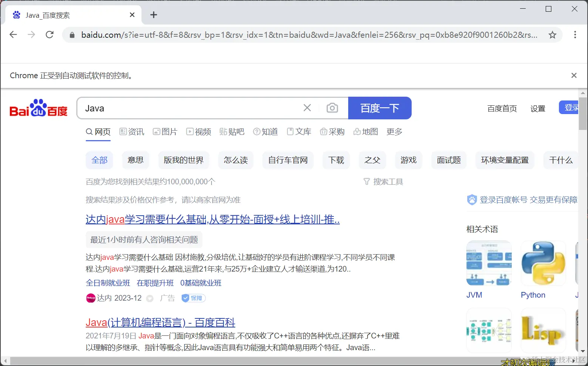Screen dimensions: 588x366
Task: Close the Java_百度搜索 tab
Action: tap(132, 15)
